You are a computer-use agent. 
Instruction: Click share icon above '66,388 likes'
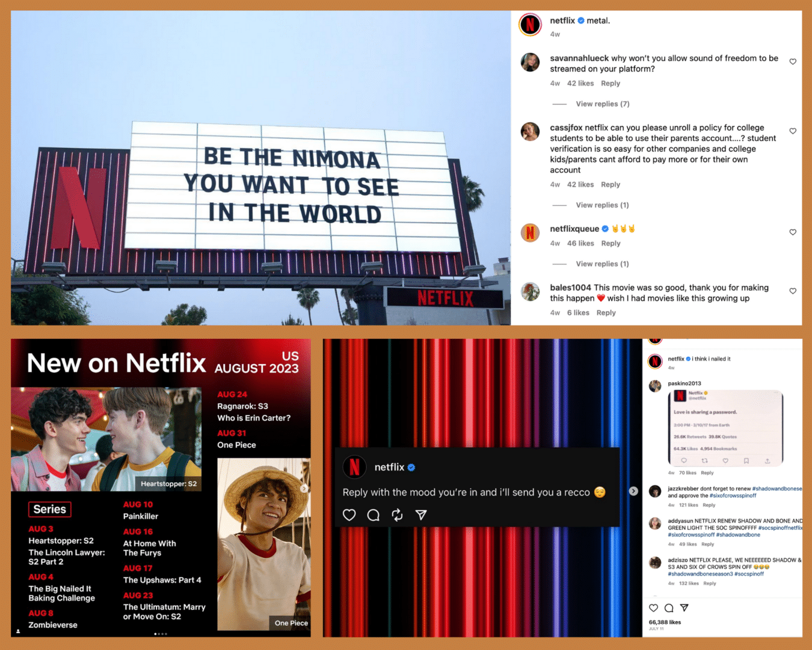[684, 608]
